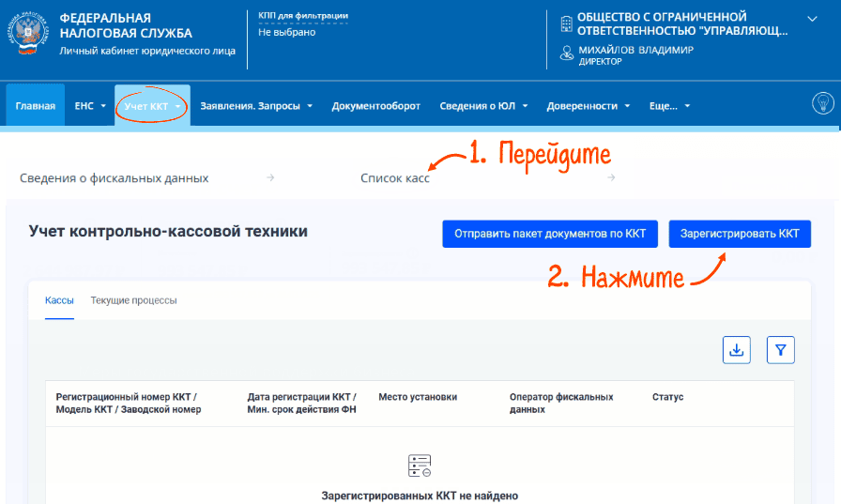Click the lightbulb hints icon

tap(822, 104)
